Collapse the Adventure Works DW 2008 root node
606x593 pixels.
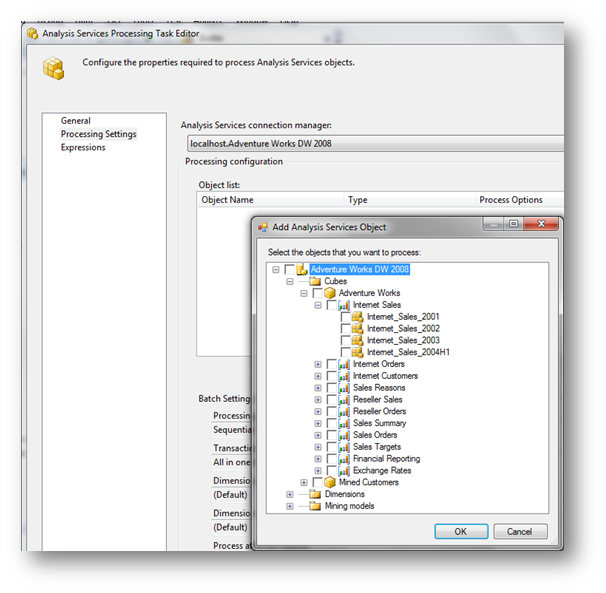click(x=276, y=269)
